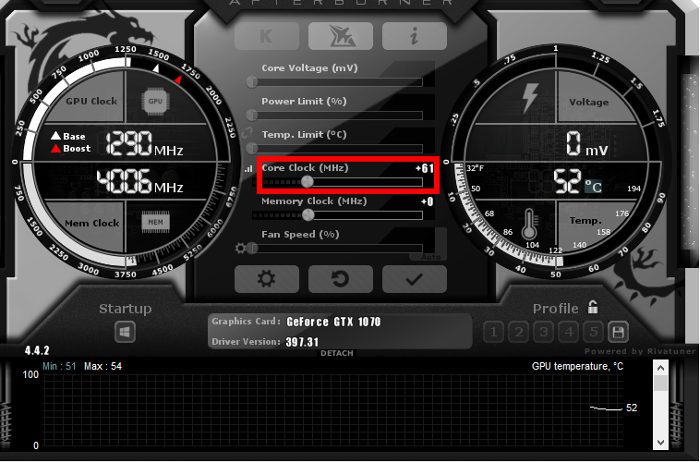Image resolution: width=700 pixels, height=463 pixels.
Task: Click the GPU chip icon in gauge
Action: click(155, 101)
